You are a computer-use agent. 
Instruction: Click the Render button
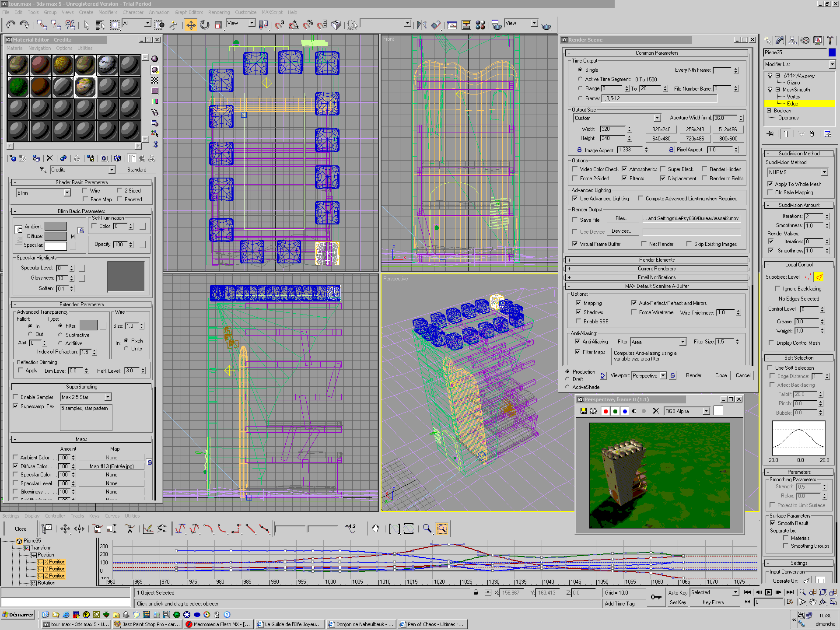coord(693,375)
